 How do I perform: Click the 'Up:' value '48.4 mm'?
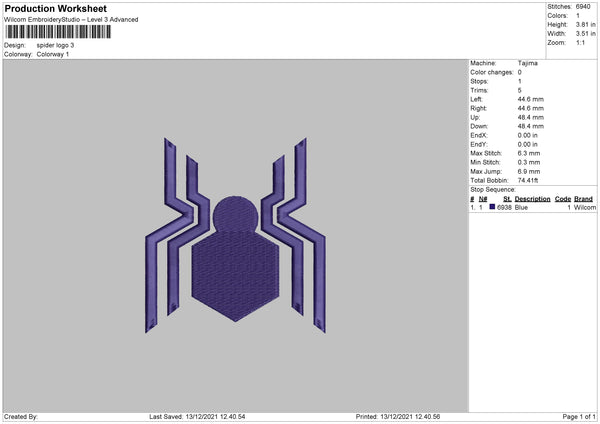point(531,117)
